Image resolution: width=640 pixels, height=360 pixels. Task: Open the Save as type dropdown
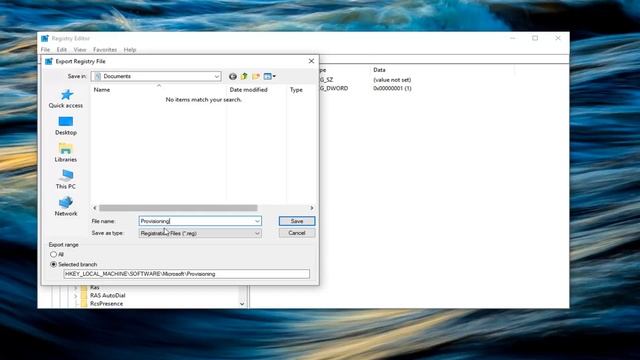click(x=200, y=233)
